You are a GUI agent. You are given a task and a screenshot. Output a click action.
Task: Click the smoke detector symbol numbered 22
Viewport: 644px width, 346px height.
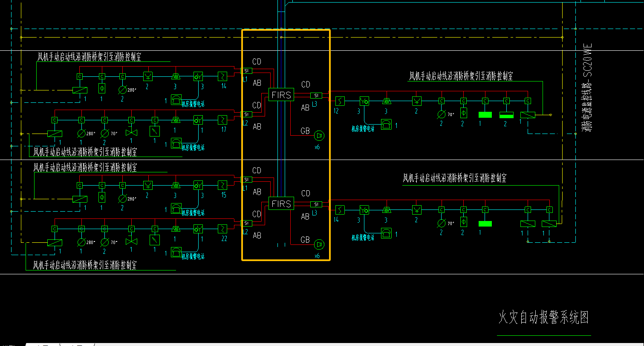tap(223, 229)
